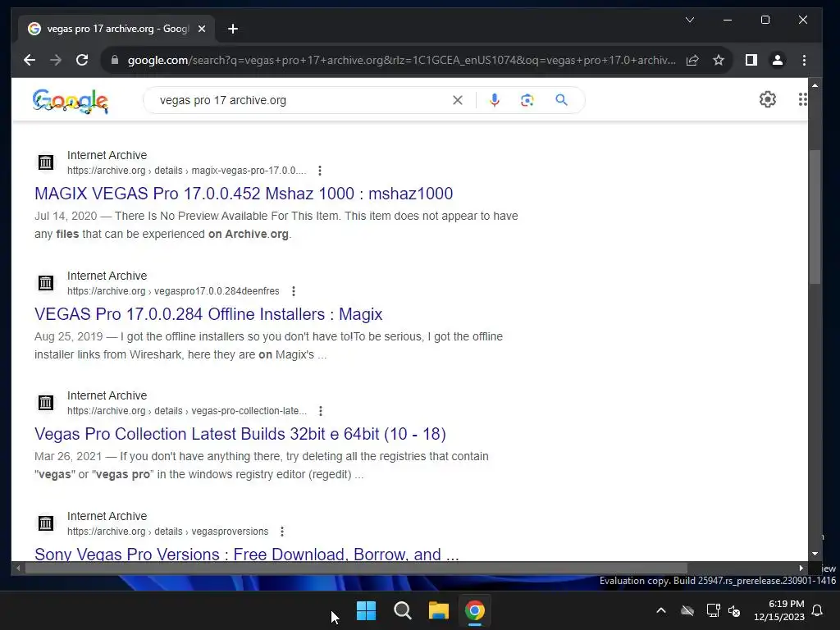Click the archive.org vegas-pro-collection-late URL breadcrumb
The height and width of the screenshot is (630, 840).
click(x=187, y=411)
